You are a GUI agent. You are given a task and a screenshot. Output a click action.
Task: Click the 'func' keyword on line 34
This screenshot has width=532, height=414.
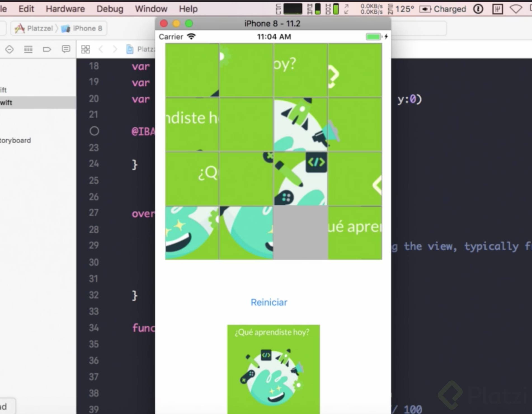[143, 328]
